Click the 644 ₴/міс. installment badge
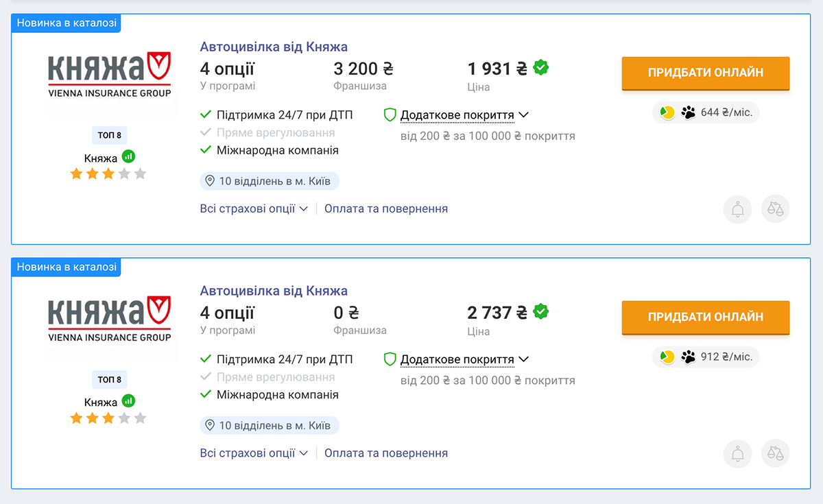This screenshot has width=823, height=504. [706, 112]
